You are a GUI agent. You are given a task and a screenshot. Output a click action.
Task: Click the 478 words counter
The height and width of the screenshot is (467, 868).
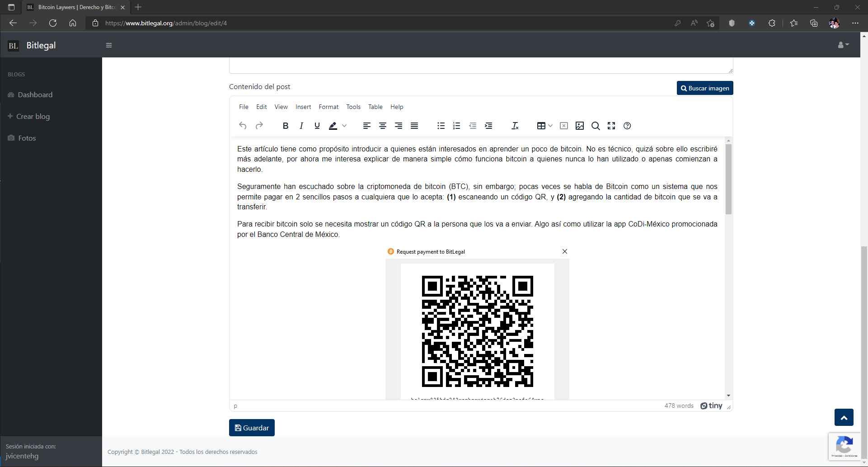[x=679, y=406]
